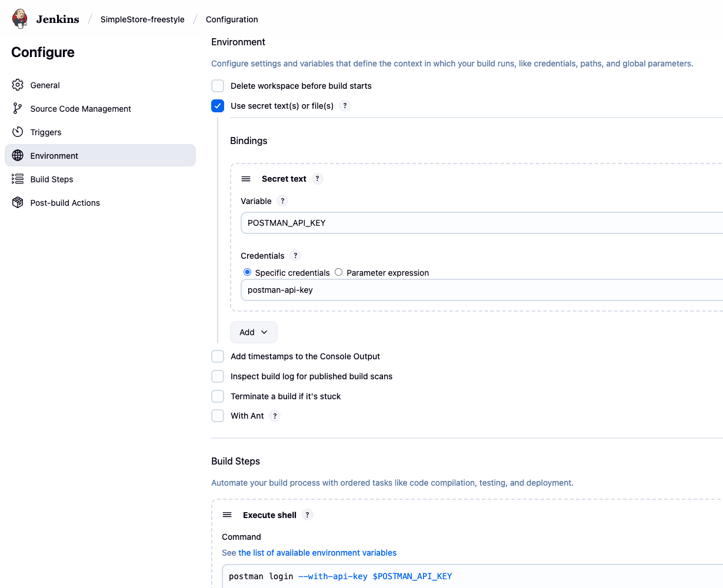Image resolution: width=723 pixels, height=588 pixels.
Task: Click the Jenkins butler logo icon
Action: (x=20, y=19)
